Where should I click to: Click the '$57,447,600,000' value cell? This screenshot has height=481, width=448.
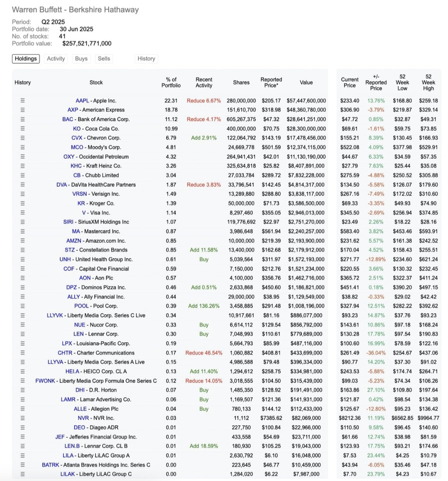(306, 101)
